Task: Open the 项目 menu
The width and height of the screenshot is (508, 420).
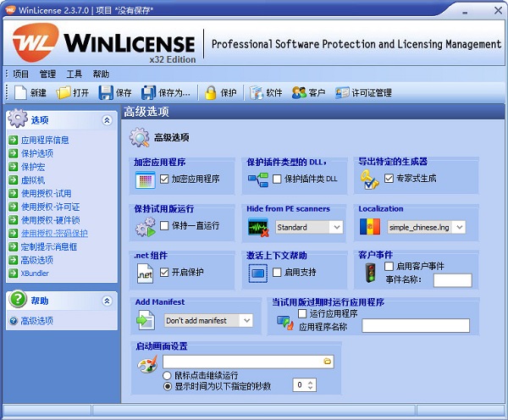Action: 20,75
